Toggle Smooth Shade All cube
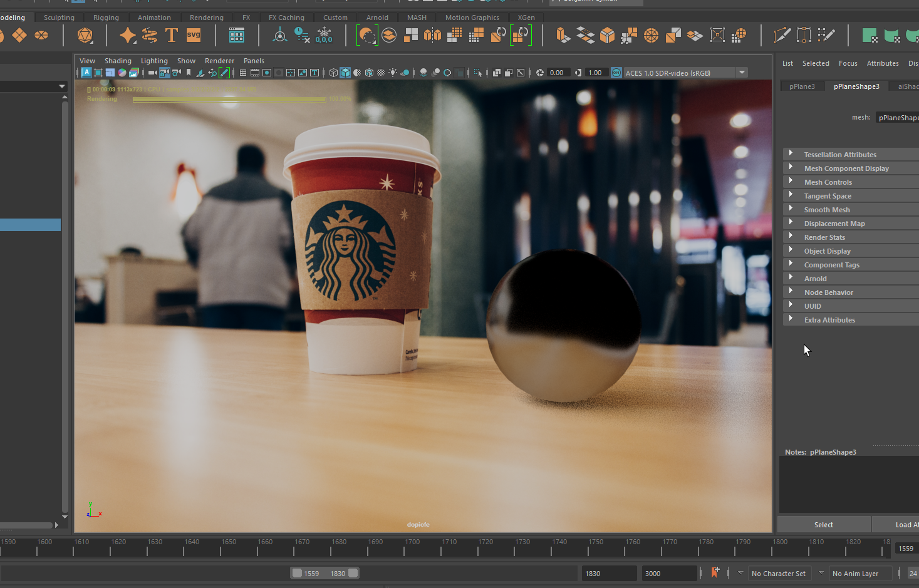919x588 pixels. point(345,73)
